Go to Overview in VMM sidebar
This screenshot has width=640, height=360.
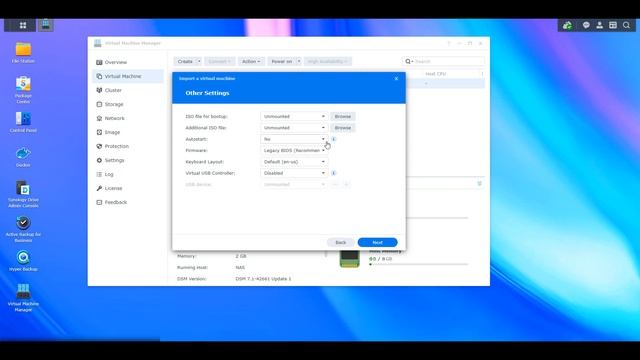(x=128, y=62)
